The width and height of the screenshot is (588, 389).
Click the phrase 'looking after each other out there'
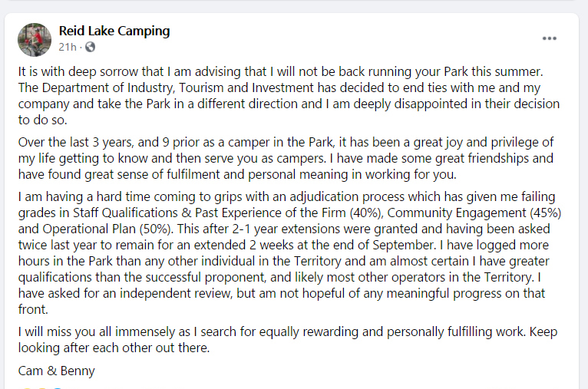click(114, 348)
